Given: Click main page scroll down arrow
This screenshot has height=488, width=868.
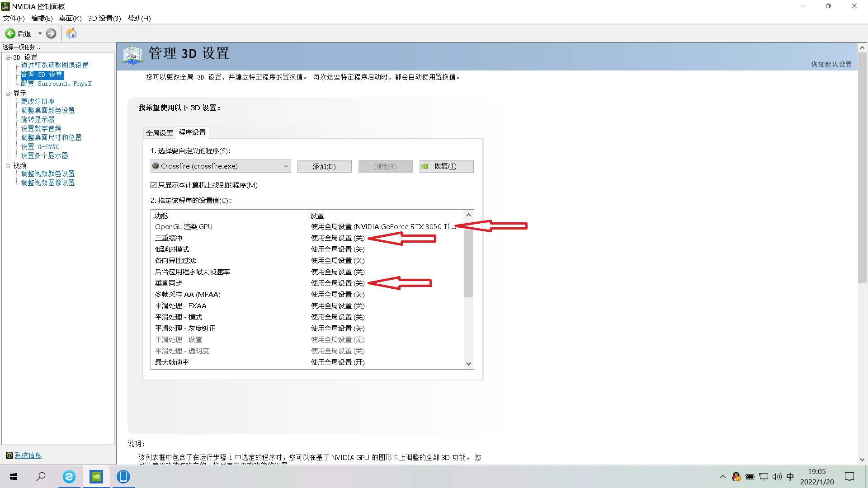Looking at the screenshot, I should pyautogui.click(x=862, y=460).
